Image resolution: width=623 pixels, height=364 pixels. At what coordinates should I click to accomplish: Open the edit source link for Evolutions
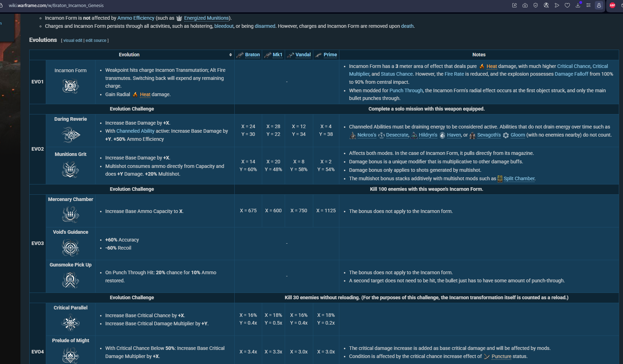coord(96,40)
